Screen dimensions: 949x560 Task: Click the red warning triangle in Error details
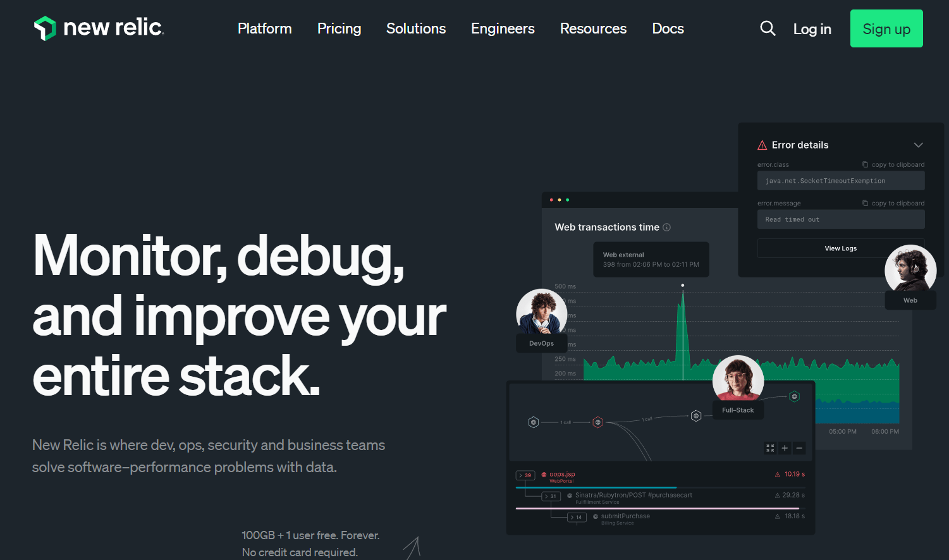pyautogui.click(x=762, y=145)
